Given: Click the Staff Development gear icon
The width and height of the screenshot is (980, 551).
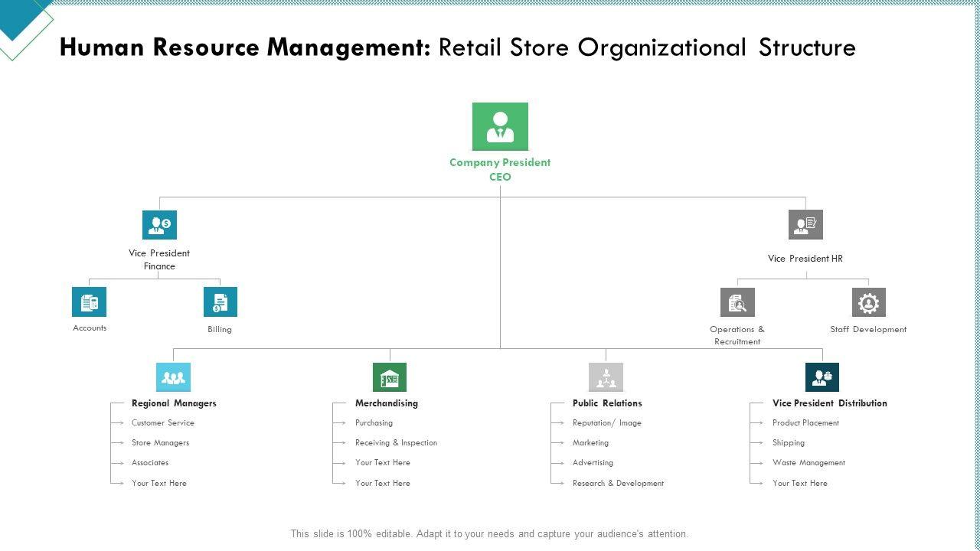Looking at the screenshot, I should (x=868, y=302).
